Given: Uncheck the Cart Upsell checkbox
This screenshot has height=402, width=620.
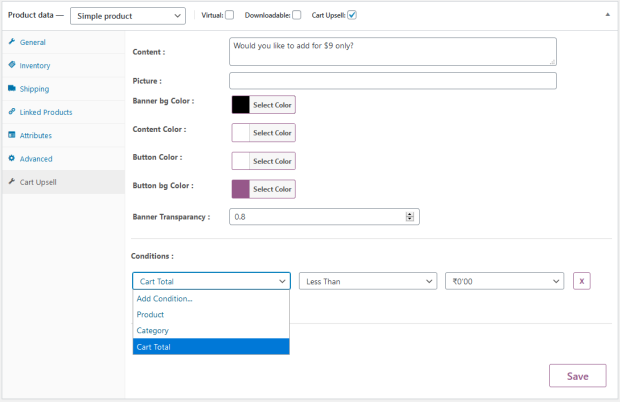Looking at the screenshot, I should (352, 15).
